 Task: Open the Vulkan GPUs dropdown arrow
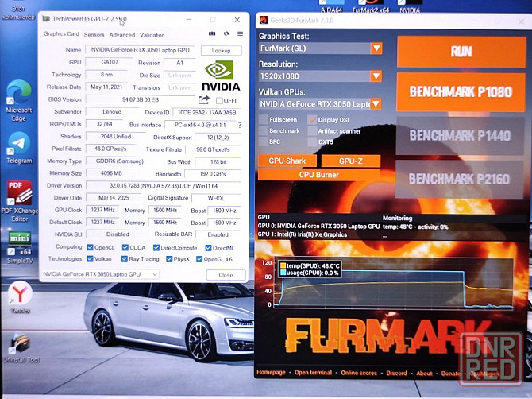tap(376, 104)
